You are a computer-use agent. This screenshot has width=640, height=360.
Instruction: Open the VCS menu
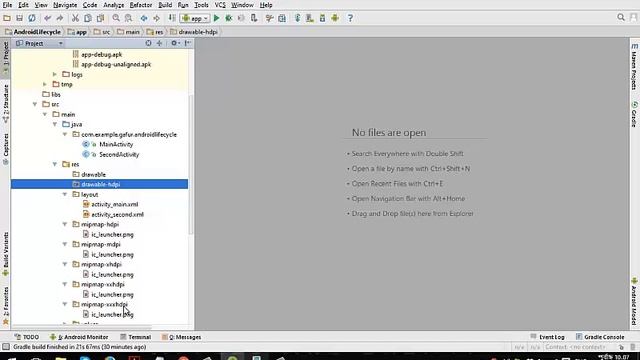click(x=220, y=5)
